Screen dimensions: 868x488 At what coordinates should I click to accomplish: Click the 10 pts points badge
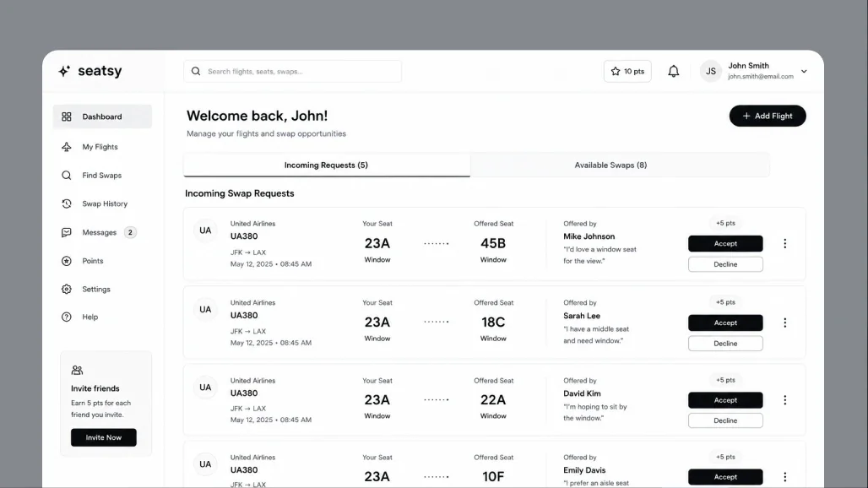click(627, 72)
